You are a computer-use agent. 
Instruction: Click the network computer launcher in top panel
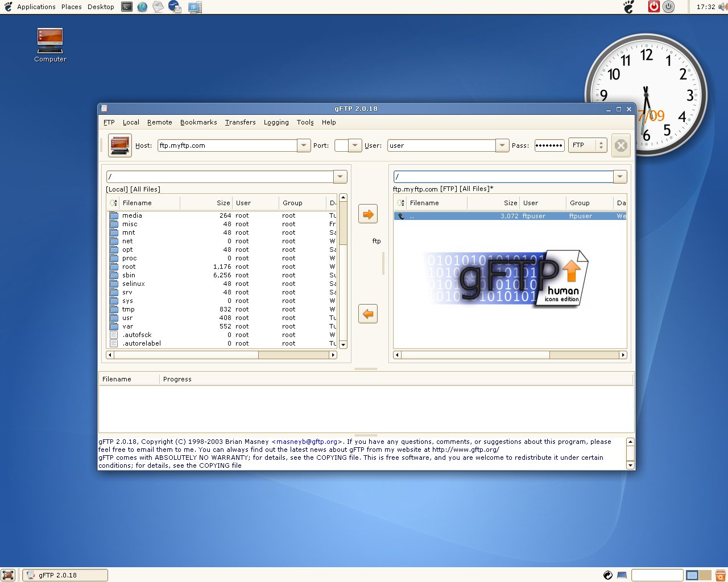tap(195, 7)
